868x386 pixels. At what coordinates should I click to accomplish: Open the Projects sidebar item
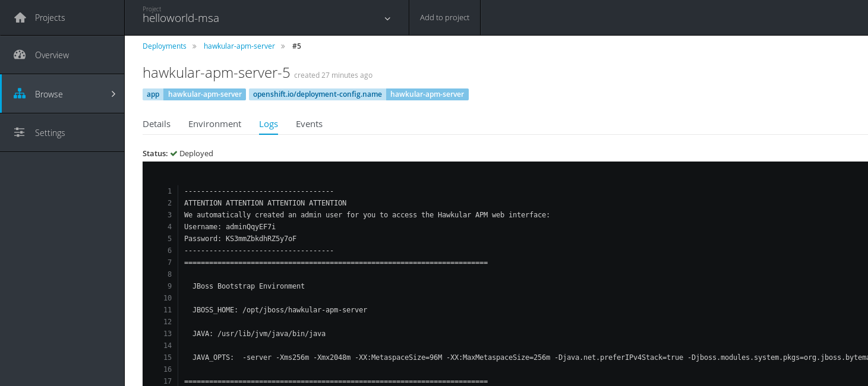[62, 18]
